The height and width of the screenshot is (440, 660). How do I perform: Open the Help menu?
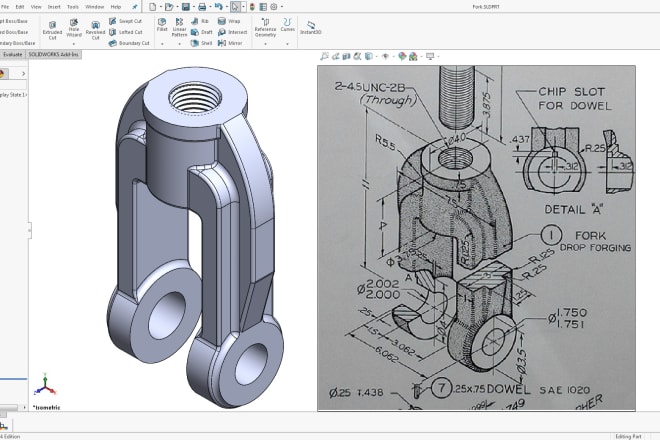[116, 7]
